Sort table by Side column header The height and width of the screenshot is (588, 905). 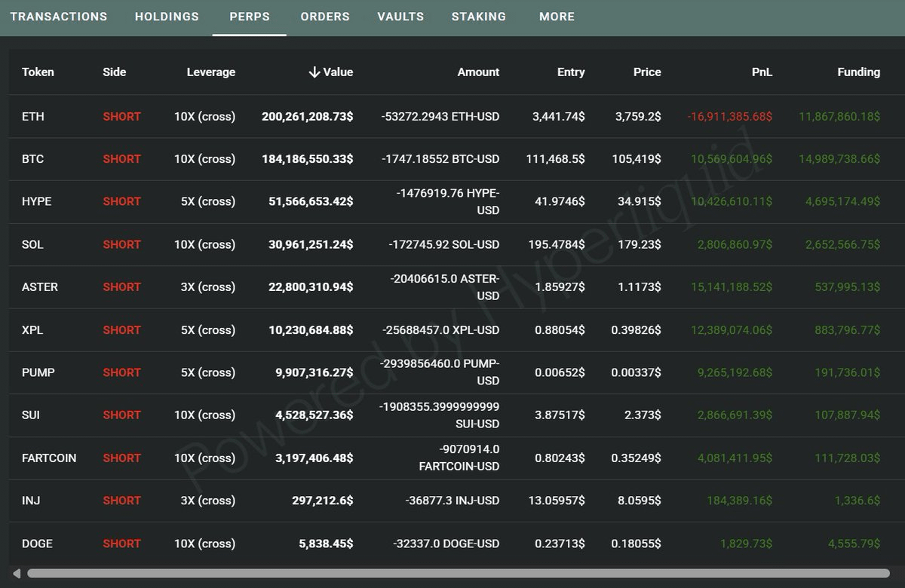coord(115,72)
